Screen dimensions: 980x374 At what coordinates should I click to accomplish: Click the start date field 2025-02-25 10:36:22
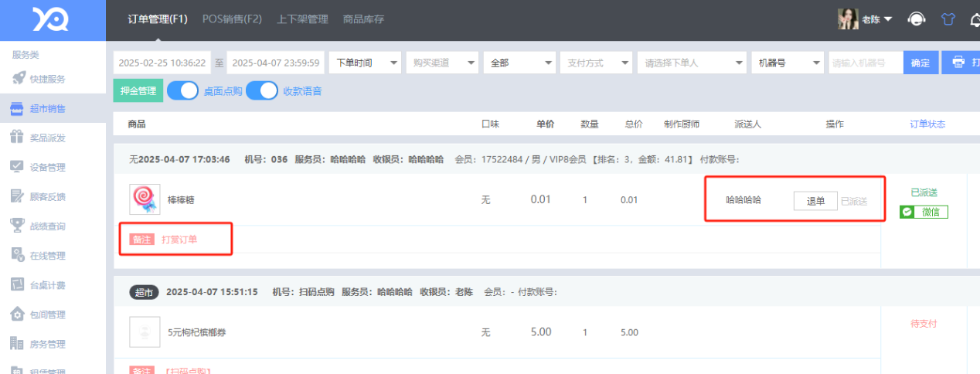tap(162, 63)
